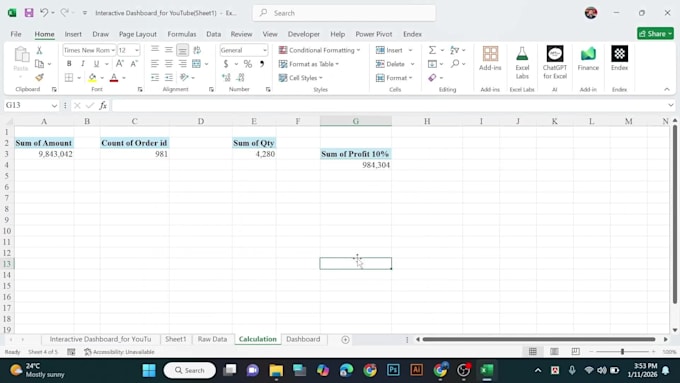Open Conditional Formatting menu

tap(319, 50)
